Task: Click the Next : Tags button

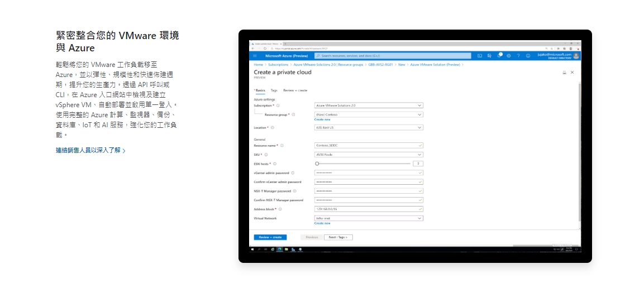Action: coord(338,237)
